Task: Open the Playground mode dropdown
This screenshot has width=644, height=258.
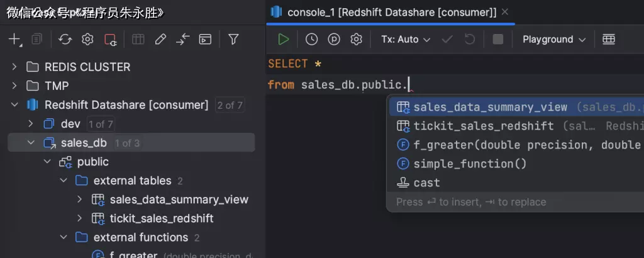Action: [553, 40]
